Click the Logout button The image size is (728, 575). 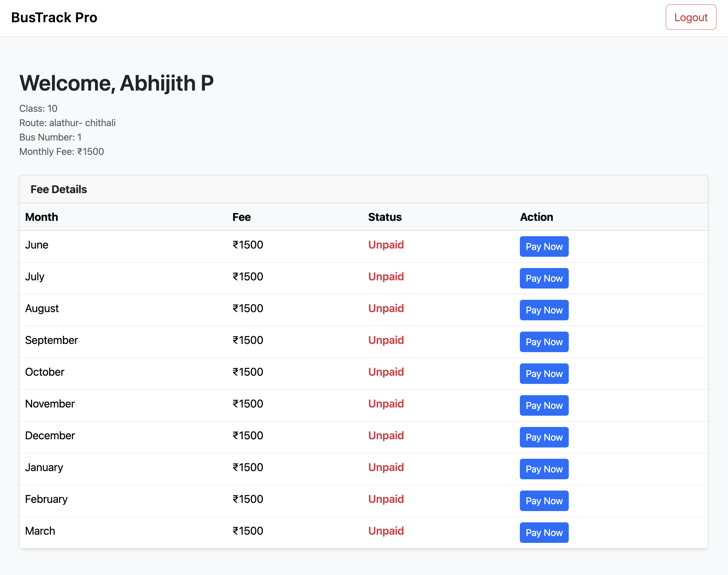690,17
